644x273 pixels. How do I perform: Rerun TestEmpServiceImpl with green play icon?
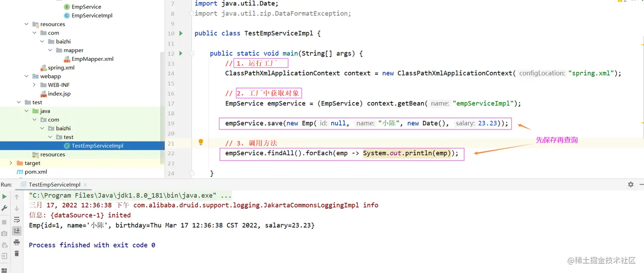click(x=4, y=196)
